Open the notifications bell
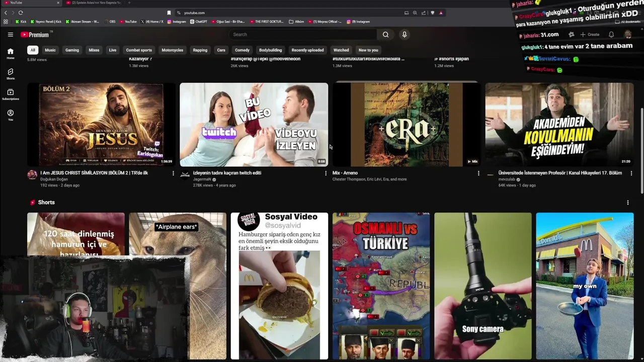Screen dimensions: 644x362 pos(611,35)
